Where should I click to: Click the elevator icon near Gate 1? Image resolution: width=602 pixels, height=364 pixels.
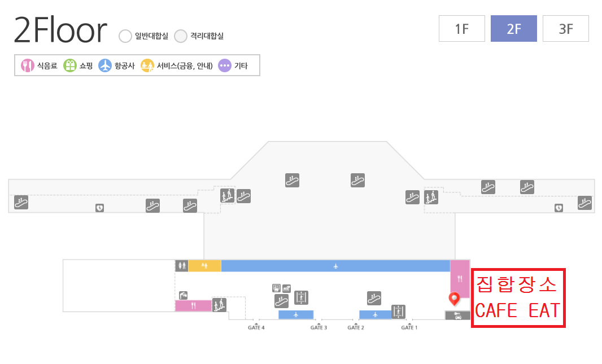tap(398, 312)
